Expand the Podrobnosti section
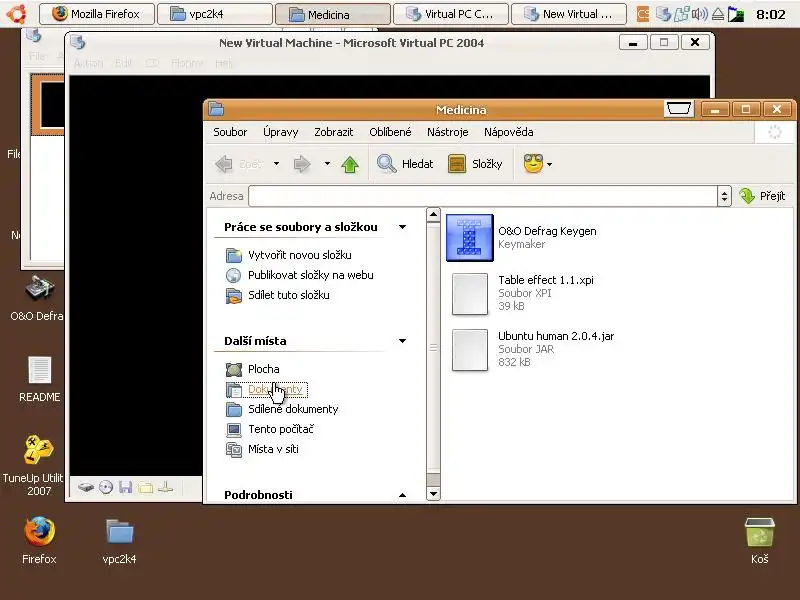The image size is (800, 600). pos(403,495)
